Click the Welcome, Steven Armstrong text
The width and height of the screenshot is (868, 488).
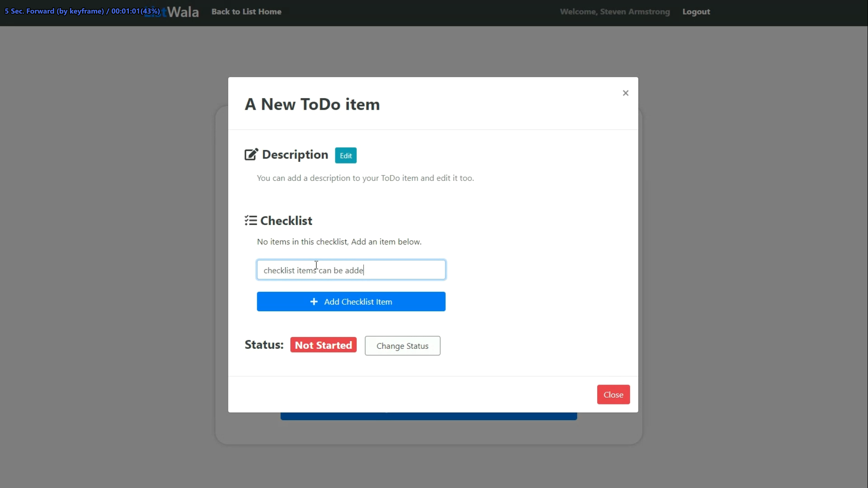614,12
